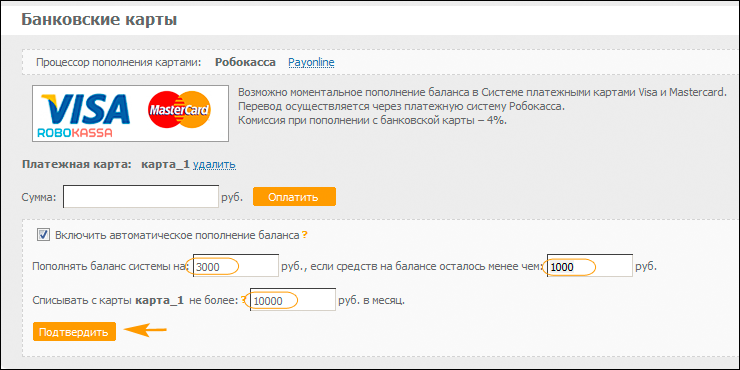Click the ROBOKASSA logo text under Visa
740x370 pixels.
(76, 133)
